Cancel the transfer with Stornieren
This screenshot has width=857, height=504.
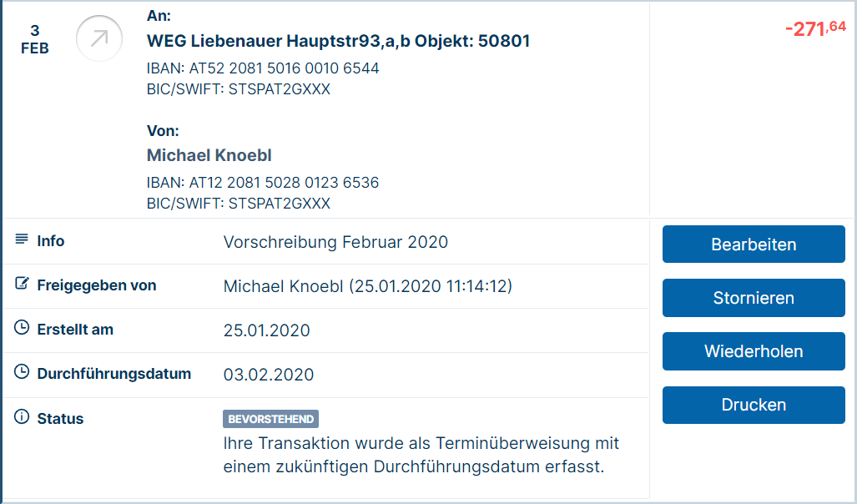pos(754,298)
